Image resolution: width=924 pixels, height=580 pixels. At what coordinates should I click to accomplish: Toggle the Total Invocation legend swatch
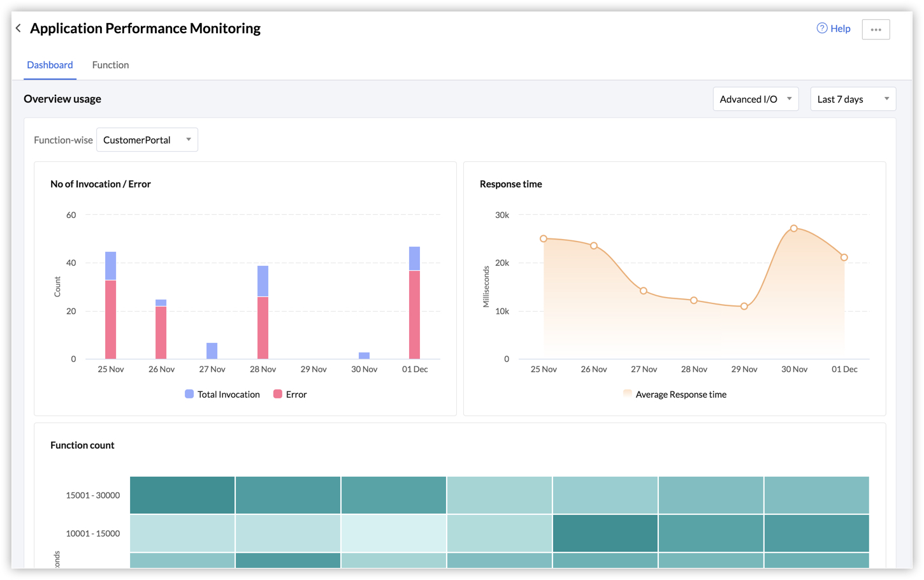[x=189, y=394]
